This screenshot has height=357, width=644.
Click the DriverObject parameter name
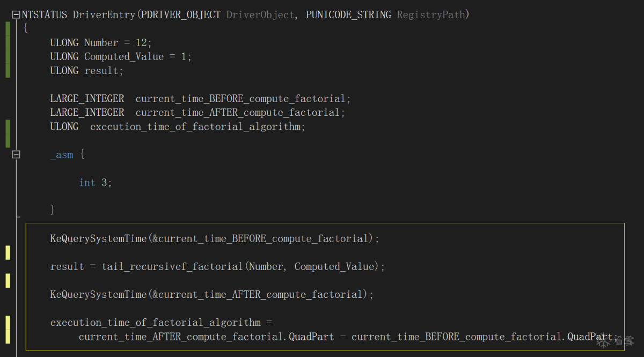point(260,15)
